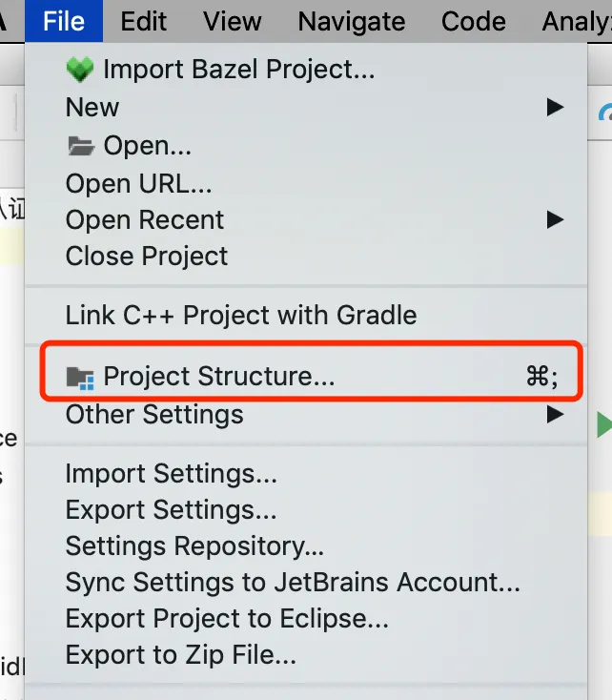This screenshot has width=612, height=700.
Task: Choose Close Project from File menu
Action: point(147,256)
